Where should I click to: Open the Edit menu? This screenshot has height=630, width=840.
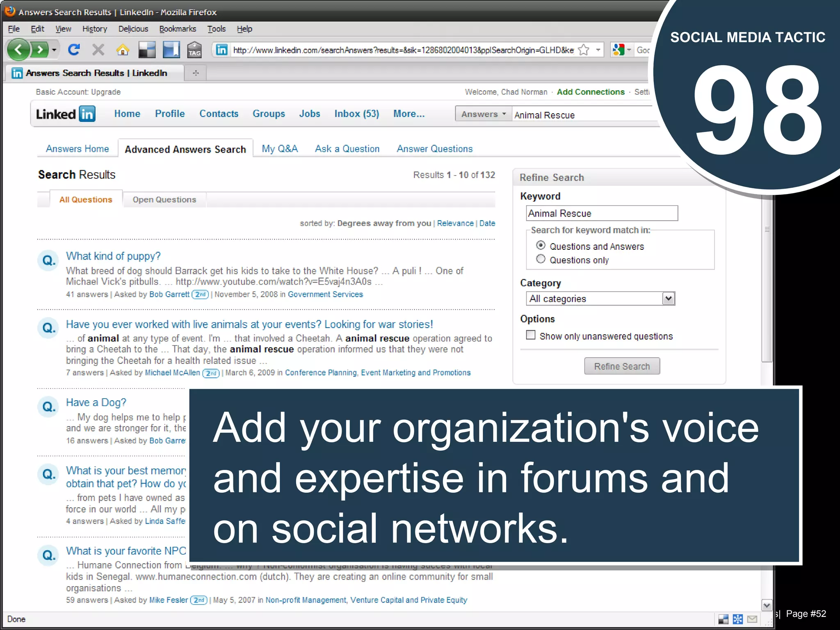point(37,29)
